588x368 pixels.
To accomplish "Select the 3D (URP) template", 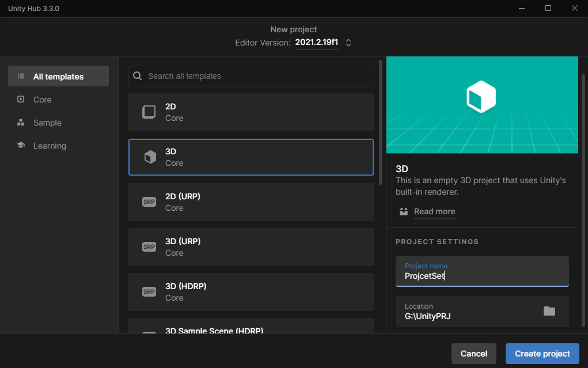I will point(251,247).
